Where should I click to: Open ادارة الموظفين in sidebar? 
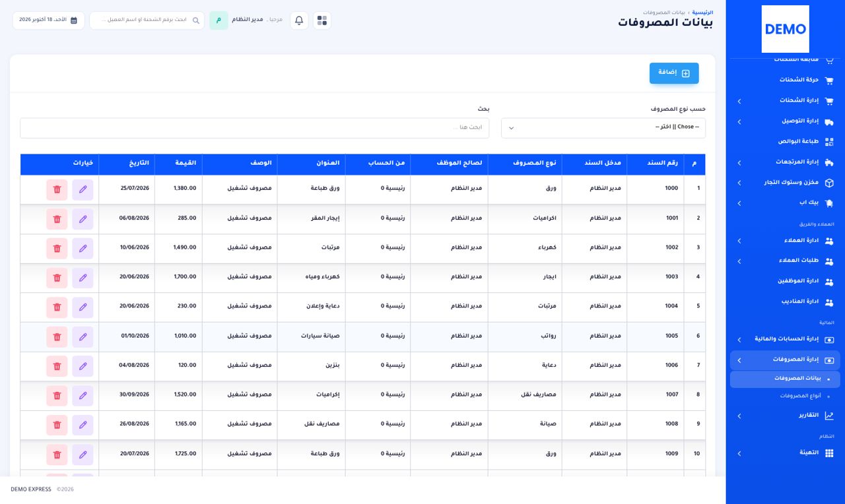coord(785,281)
